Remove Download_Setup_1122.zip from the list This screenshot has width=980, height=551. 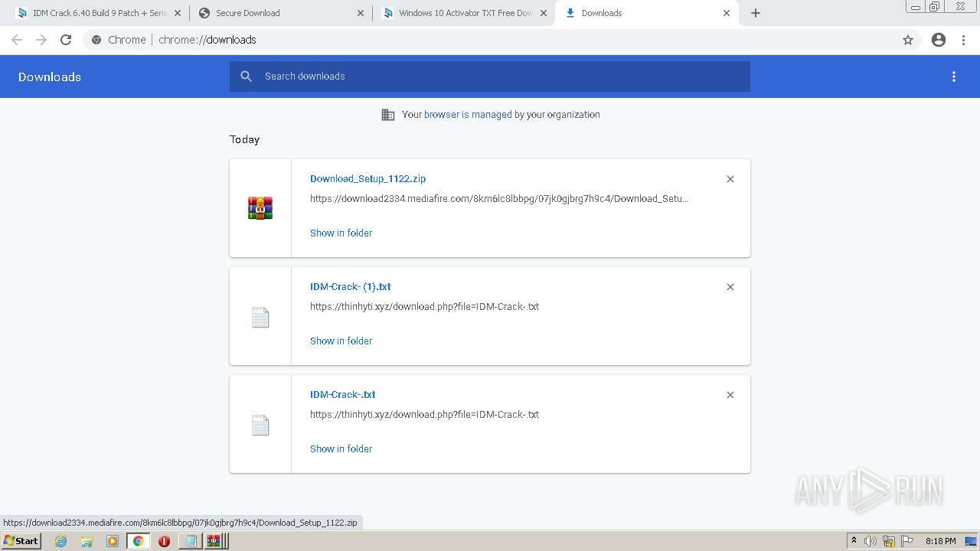click(730, 179)
